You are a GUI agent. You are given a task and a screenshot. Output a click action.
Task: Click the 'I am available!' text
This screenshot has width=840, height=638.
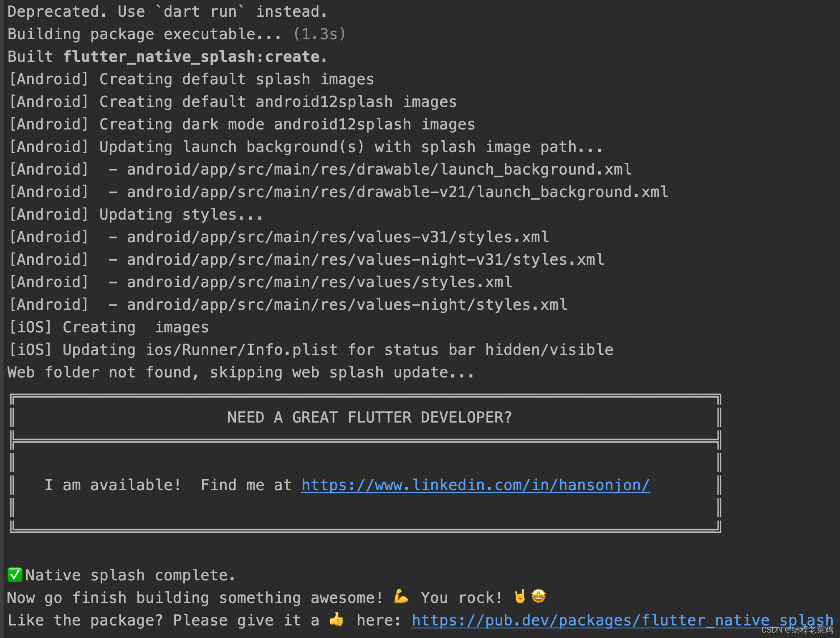click(113, 485)
